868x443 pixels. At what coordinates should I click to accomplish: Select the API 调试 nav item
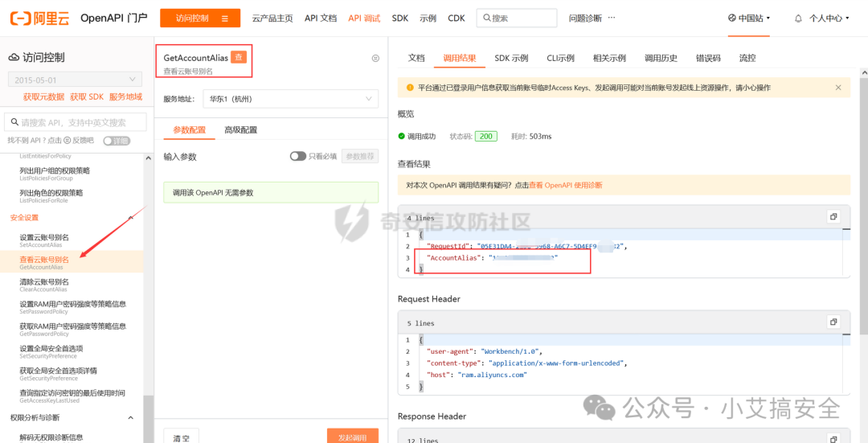364,18
